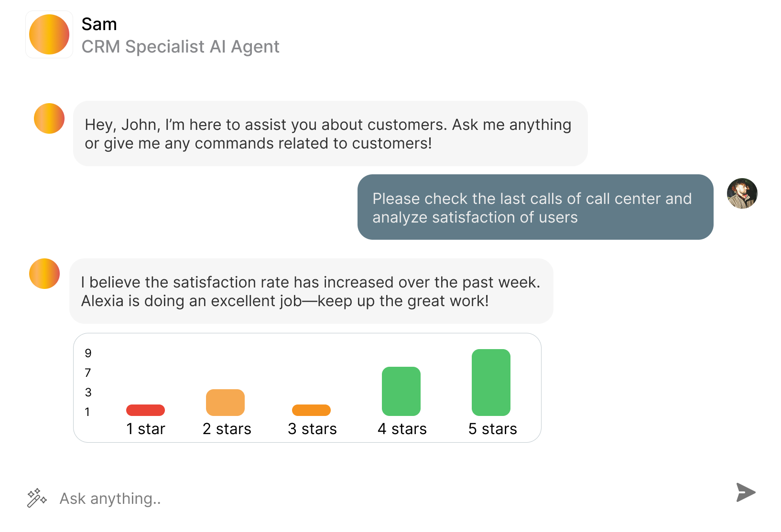This screenshot has width=781, height=532.
Task: Click the '3 stars' axis label
Action: tap(312, 429)
